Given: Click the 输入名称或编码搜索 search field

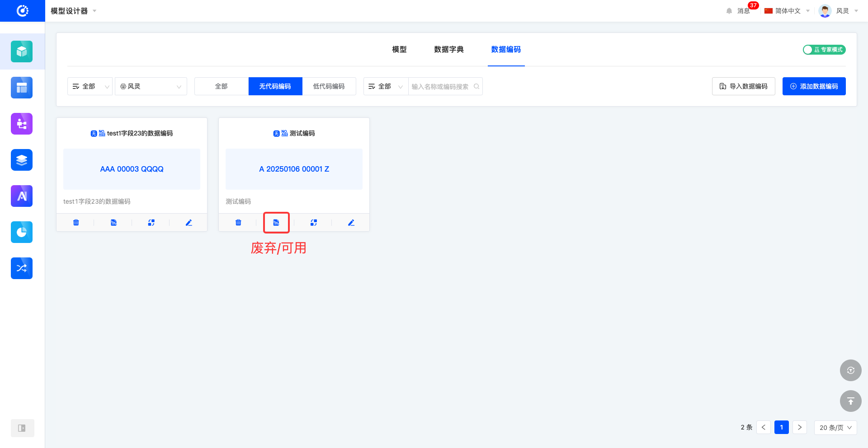Looking at the screenshot, I should (440, 86).
